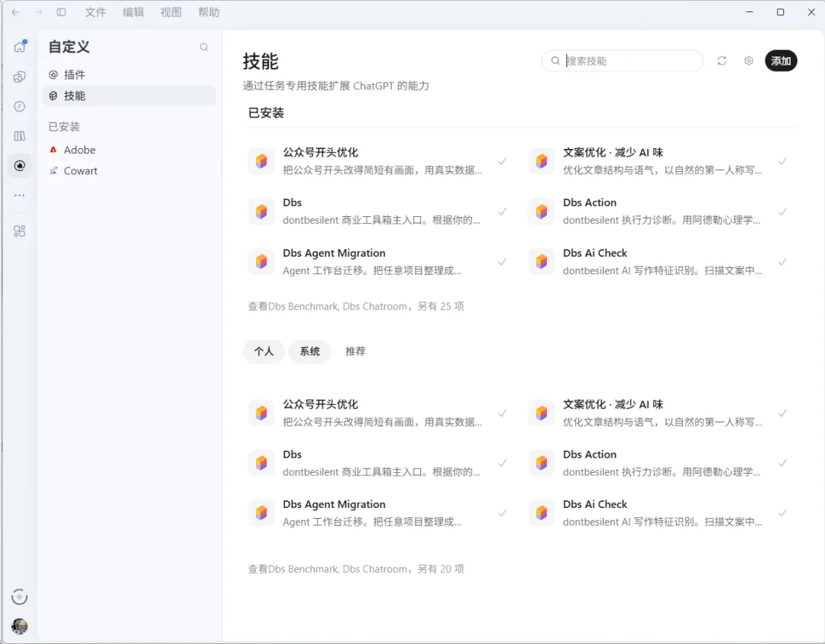Toggle checkmark for lower list 公众号开头优化
Screen dimensions: 825x644
[x=503, y=413]
